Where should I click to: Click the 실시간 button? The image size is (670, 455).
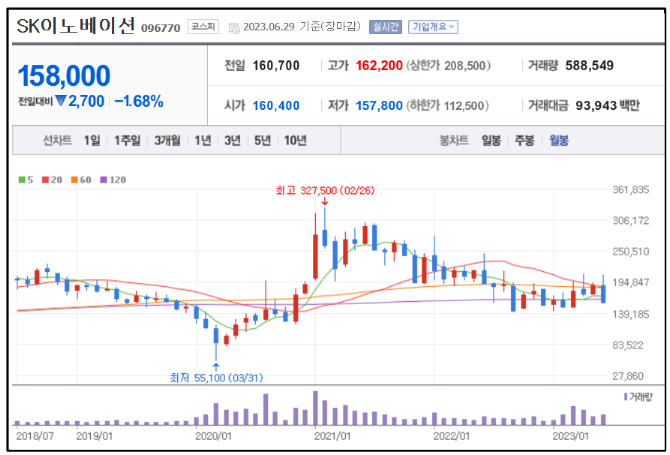(385, 27)
